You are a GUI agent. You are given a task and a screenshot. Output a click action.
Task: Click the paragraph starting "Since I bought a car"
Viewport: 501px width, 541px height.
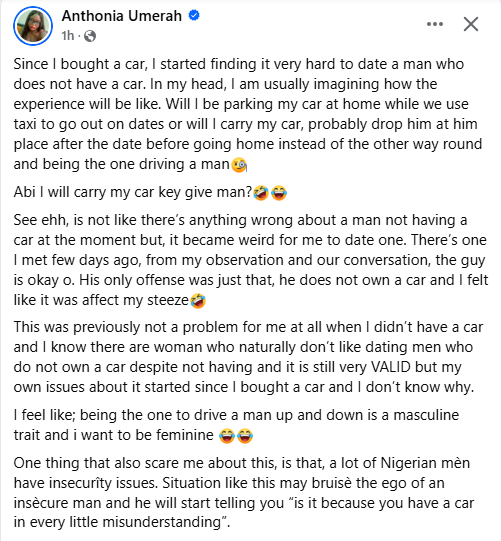click(248, 114)
